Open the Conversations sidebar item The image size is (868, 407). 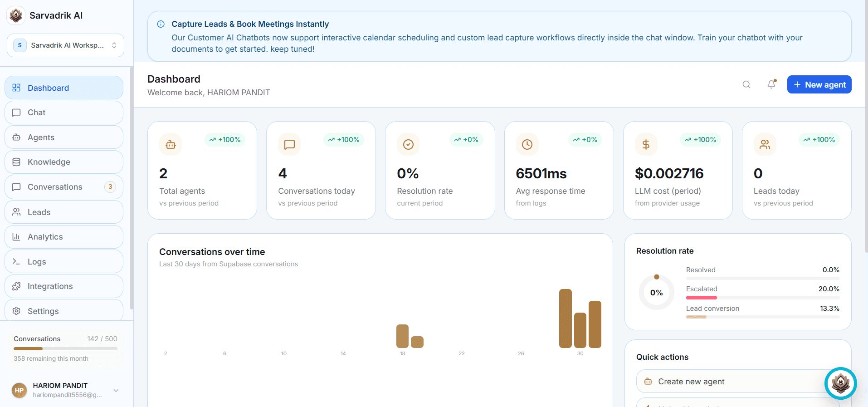64,187
